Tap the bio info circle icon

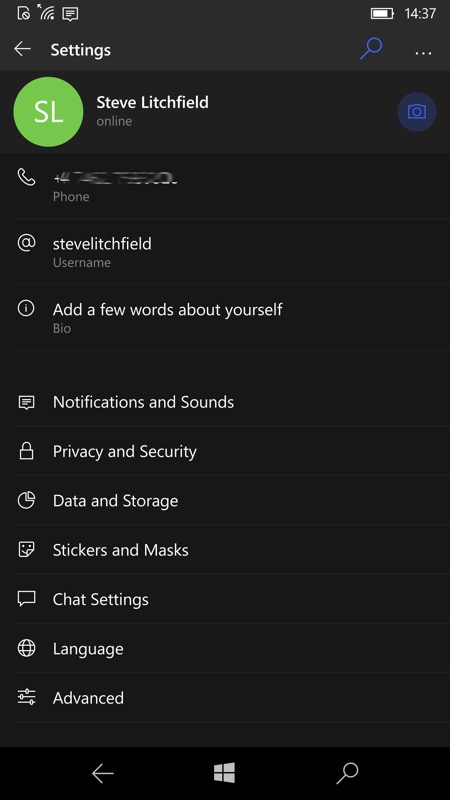click(27, 308)
